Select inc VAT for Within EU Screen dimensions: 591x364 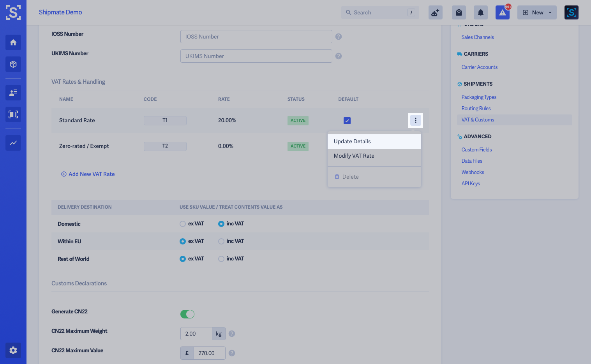pyautogui.click(x=221, y=241)
